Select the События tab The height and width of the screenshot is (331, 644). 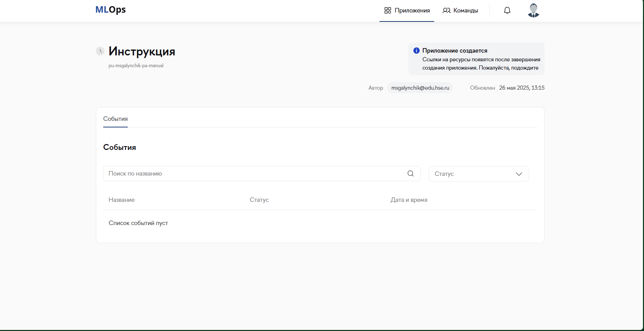(x=115, y=119)
